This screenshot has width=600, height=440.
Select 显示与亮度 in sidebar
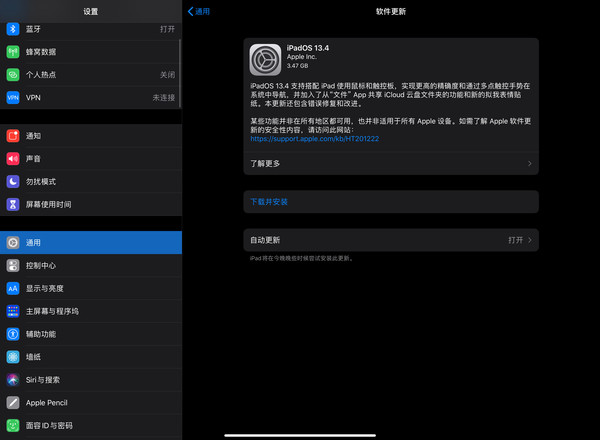91,288
